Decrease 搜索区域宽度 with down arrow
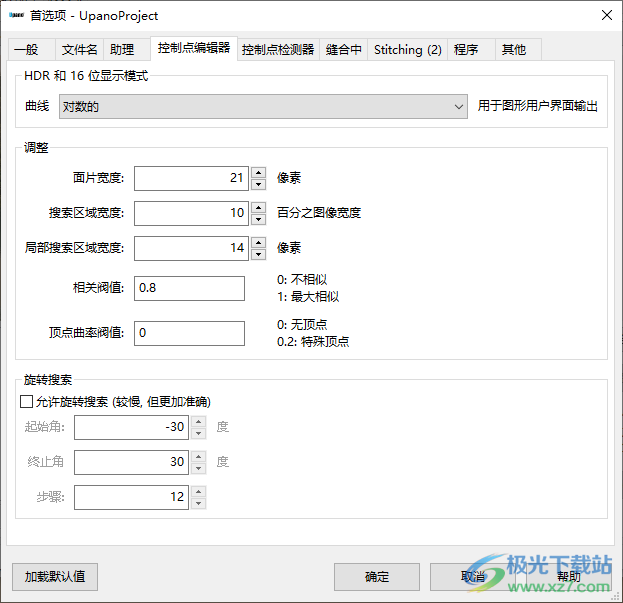This screenshot has height=603, width=623. coord(259,219)
